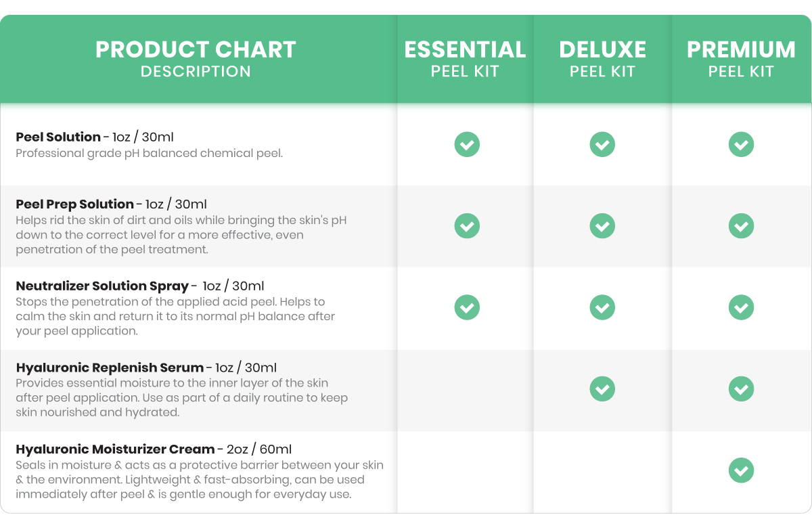Click the Hyaluronic Replenish Serum title

[x=110, y=368]
